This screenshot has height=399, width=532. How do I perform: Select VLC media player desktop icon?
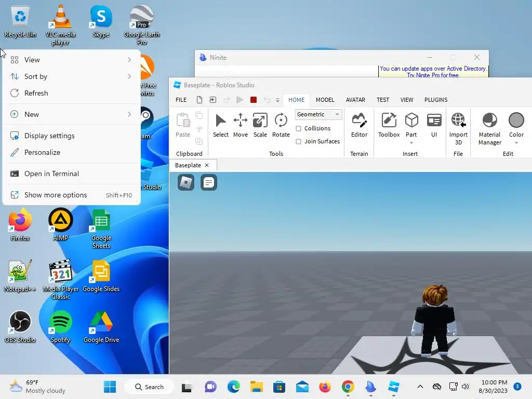click(60, 25)
